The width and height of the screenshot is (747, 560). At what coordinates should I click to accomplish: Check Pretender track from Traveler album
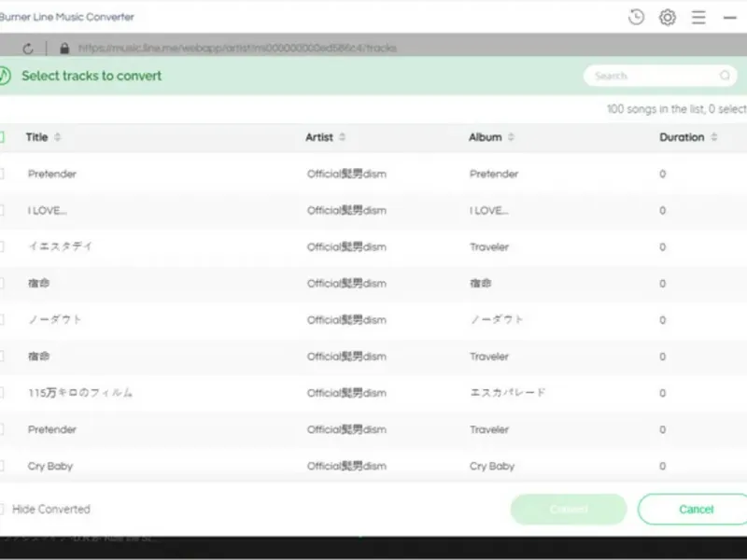tap(2, 429)
